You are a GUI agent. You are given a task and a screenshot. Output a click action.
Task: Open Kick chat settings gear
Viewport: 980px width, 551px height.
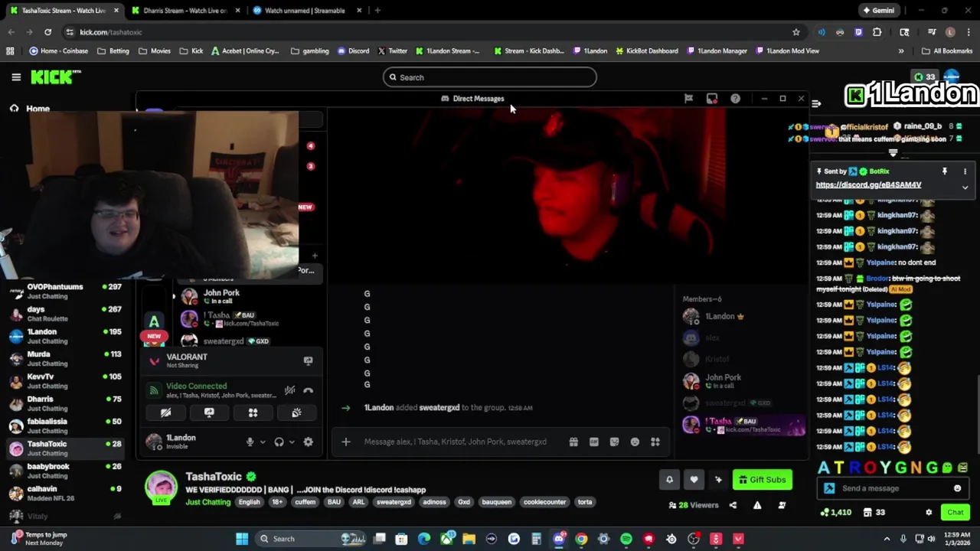929,513
